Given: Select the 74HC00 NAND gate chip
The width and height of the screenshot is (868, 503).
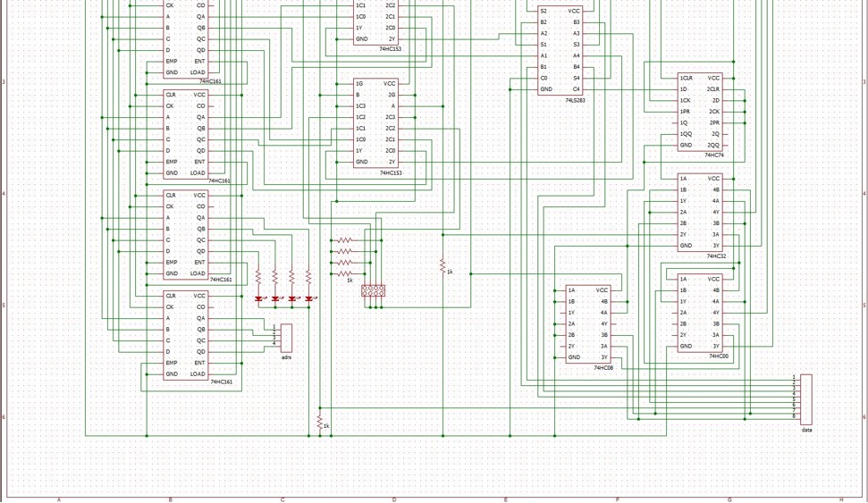Looking at the screenshot, I should coord(700,312).
